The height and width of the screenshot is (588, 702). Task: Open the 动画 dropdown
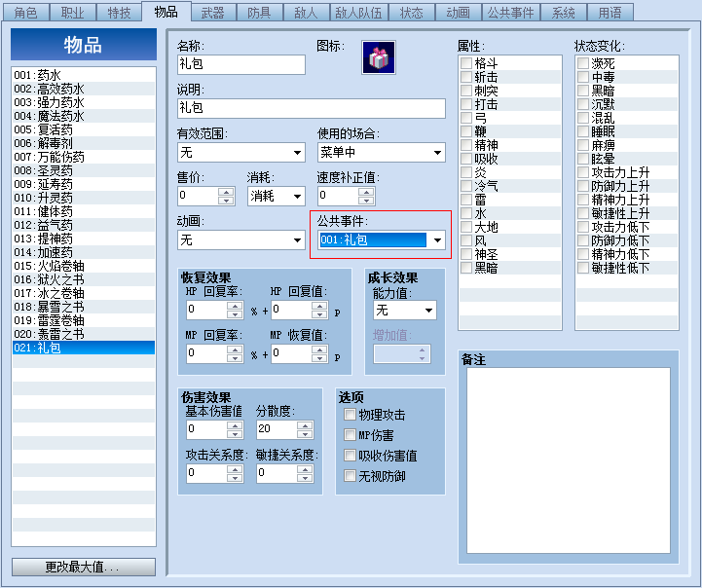point(297,240)
